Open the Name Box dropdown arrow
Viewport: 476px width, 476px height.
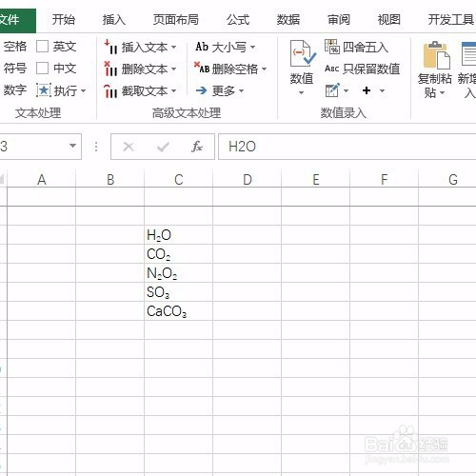click(x=72, y=146)
